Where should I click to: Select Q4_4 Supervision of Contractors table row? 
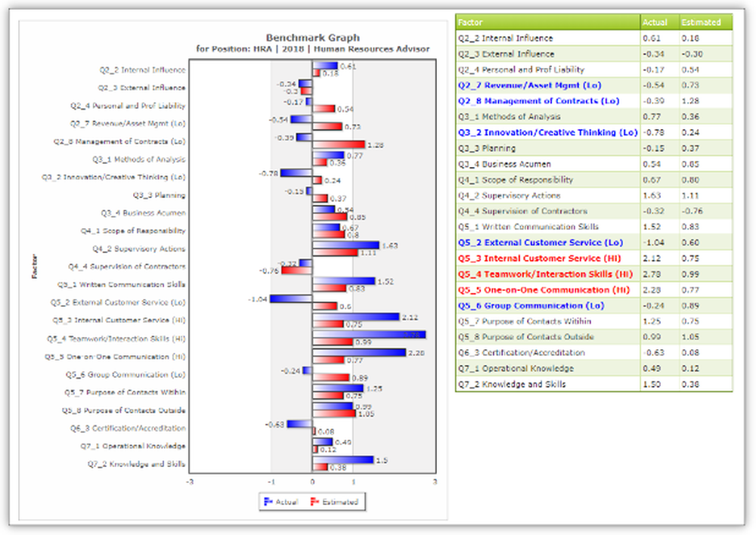pyautogui.click(x=594, y=211)
